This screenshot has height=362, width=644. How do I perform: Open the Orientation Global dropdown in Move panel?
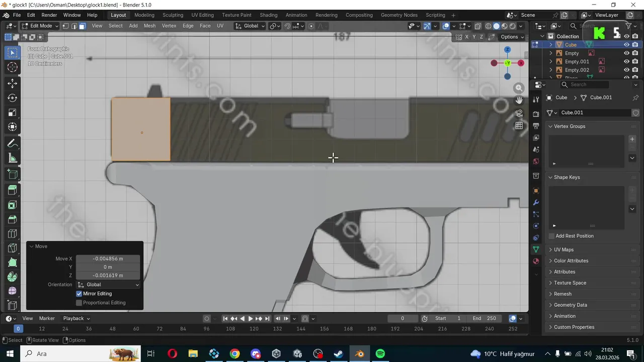pos(108,285)
